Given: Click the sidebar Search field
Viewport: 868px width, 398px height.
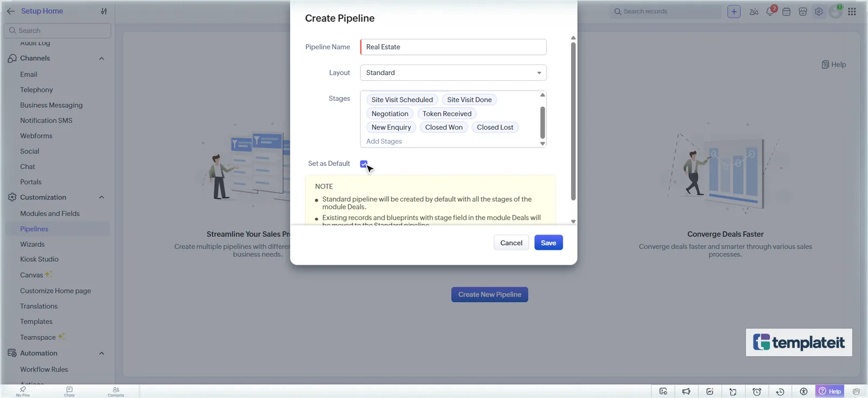Looking at the screenshot, I should point(58,31).
